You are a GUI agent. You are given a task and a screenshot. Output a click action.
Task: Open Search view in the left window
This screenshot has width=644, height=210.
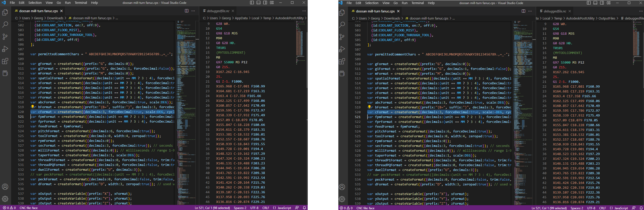coord(5,25)
